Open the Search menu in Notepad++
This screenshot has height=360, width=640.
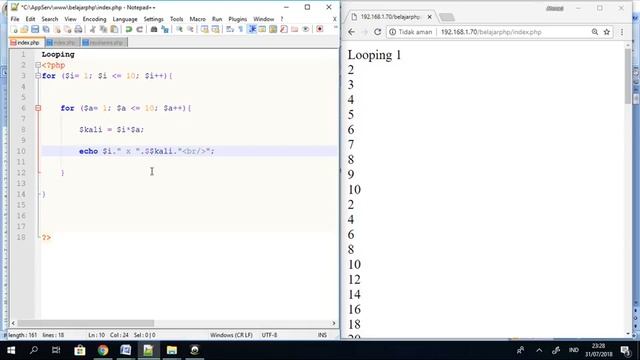pos(50,19)
